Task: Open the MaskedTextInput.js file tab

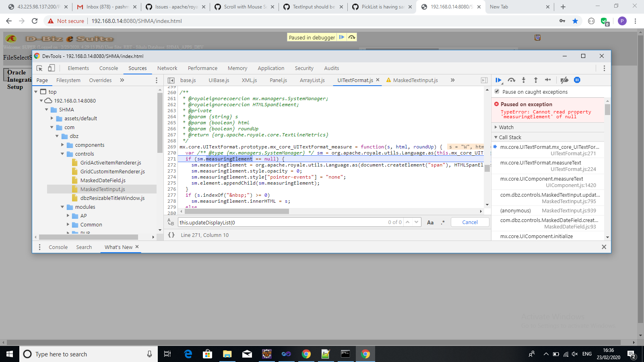Action: 415,80
